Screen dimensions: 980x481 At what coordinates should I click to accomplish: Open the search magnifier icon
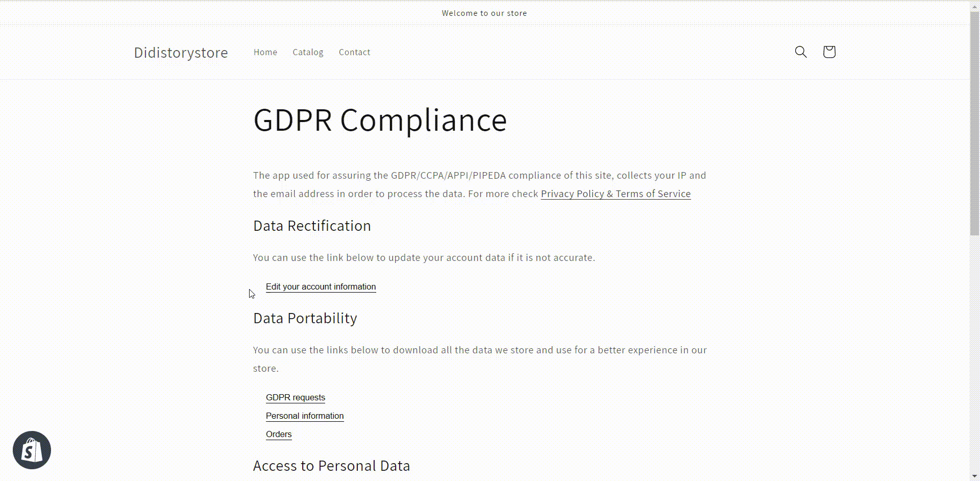click(x=800, y=52)
